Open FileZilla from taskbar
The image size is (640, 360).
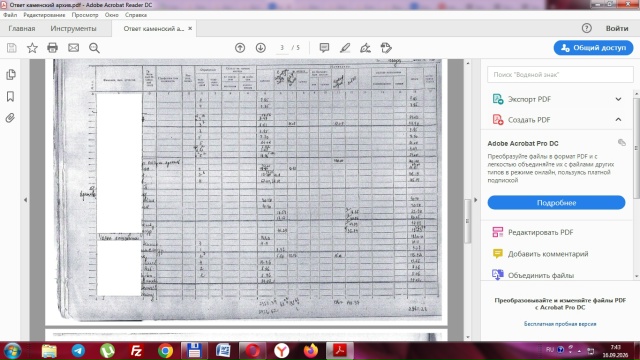136,351
